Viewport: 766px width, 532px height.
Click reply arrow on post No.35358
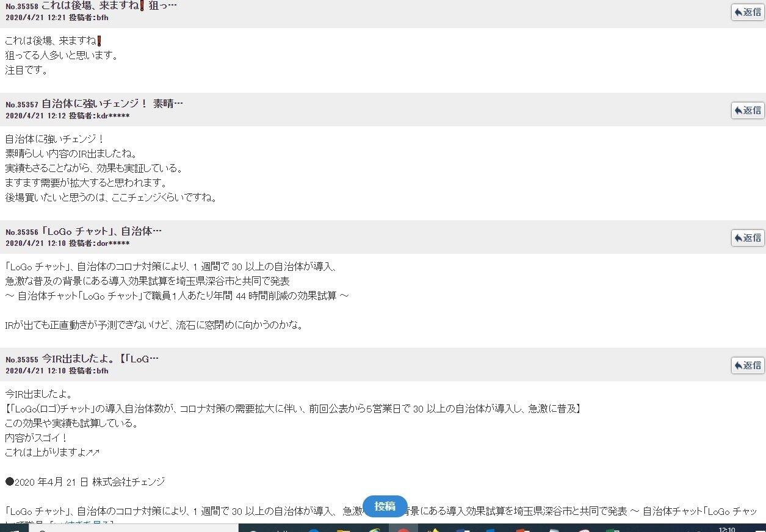pos(748,12)
